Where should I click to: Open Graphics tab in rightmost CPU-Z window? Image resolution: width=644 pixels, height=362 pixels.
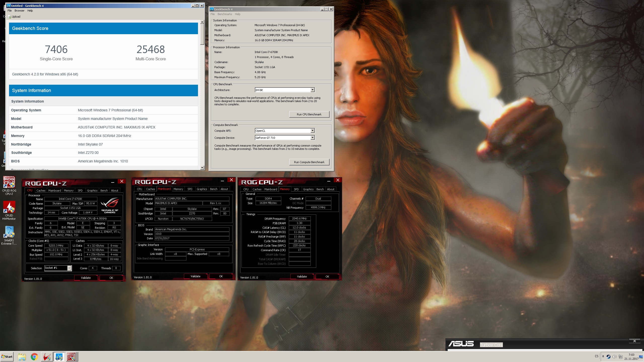[308, 189]
